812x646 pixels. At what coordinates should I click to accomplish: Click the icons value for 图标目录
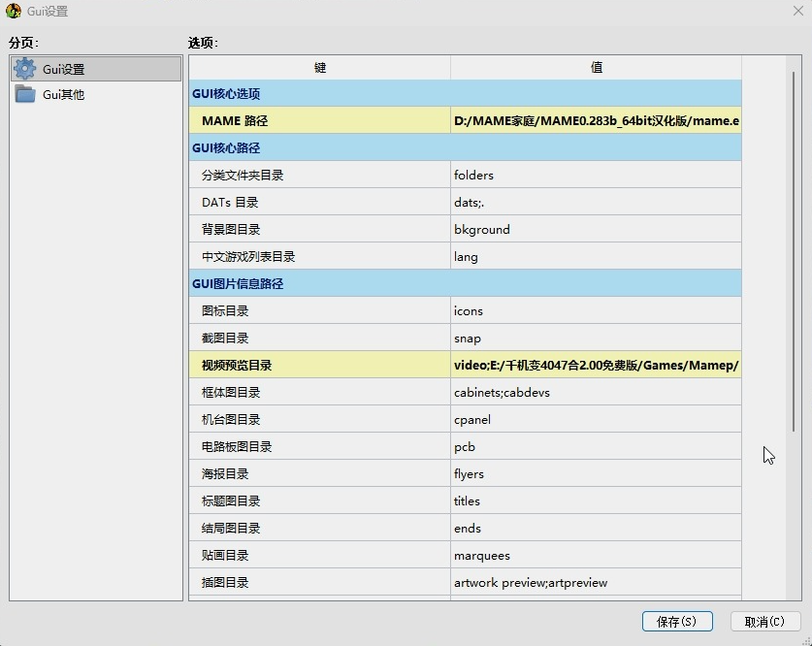469,311
